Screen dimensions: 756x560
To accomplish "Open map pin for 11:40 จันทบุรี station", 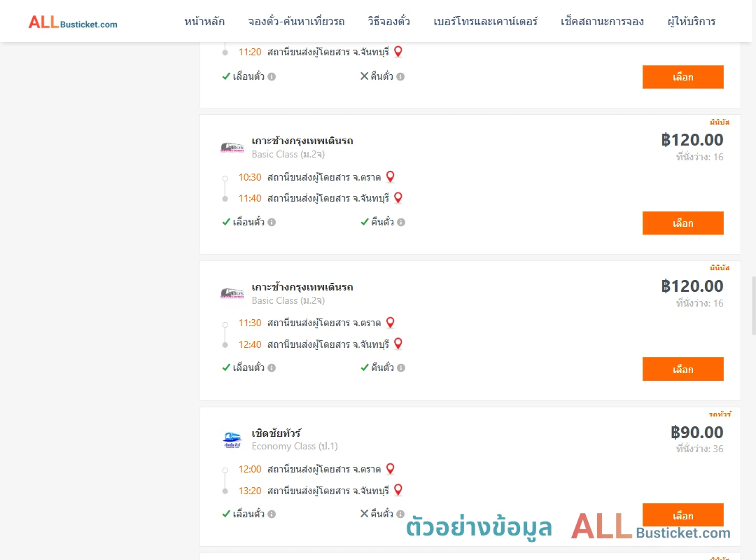I will click(x=398, y=198).
